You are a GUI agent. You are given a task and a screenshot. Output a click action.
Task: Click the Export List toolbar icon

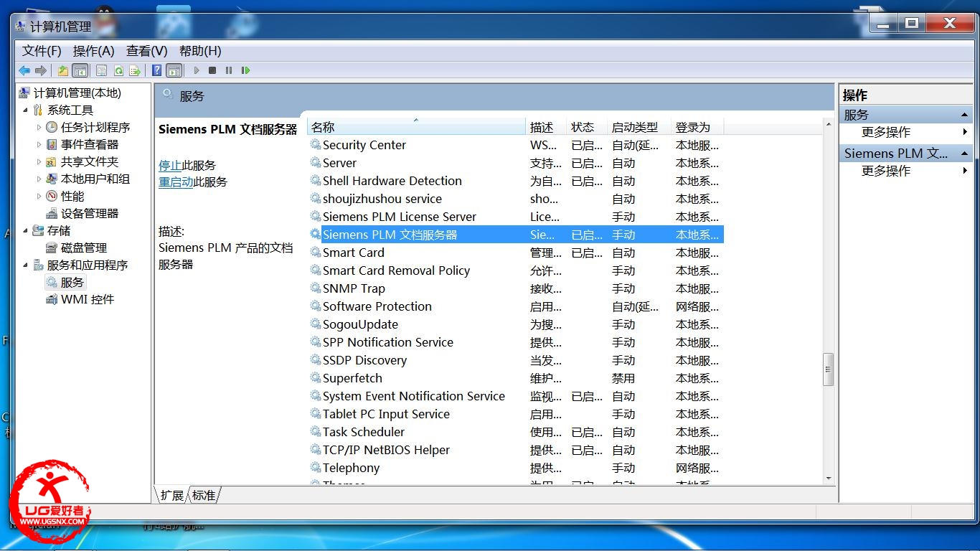[134, 70]
